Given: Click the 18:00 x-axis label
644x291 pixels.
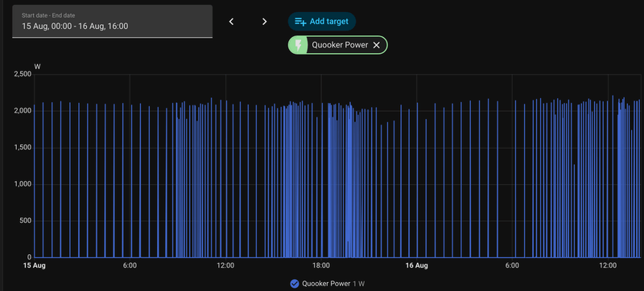Looking at the screenshot, I should pyautogui.click(x=320, y=265).
